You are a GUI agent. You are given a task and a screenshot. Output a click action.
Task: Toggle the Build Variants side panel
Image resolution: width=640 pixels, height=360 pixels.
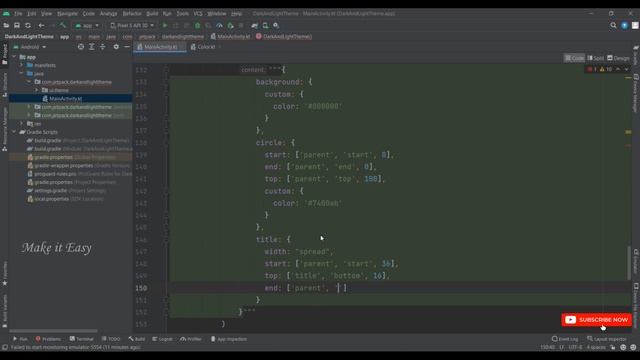[x=4, y=311]
